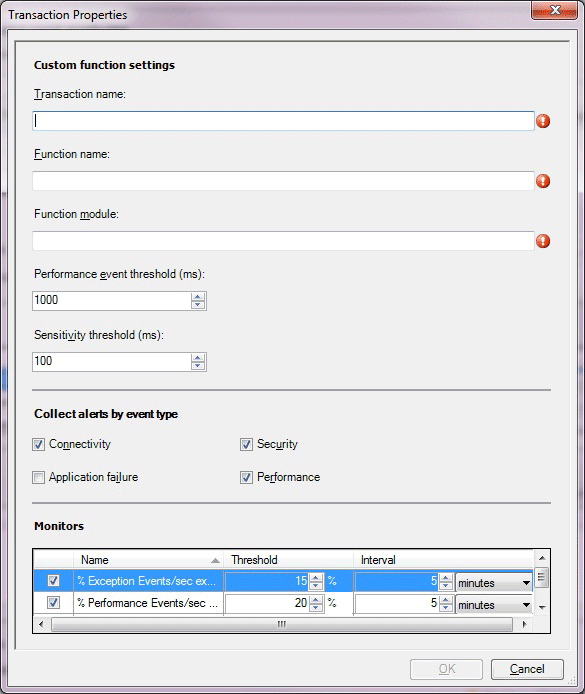Decrease the Performance Events threshold of 20
This screenshot has width=585, height=694.
[316, 607]
